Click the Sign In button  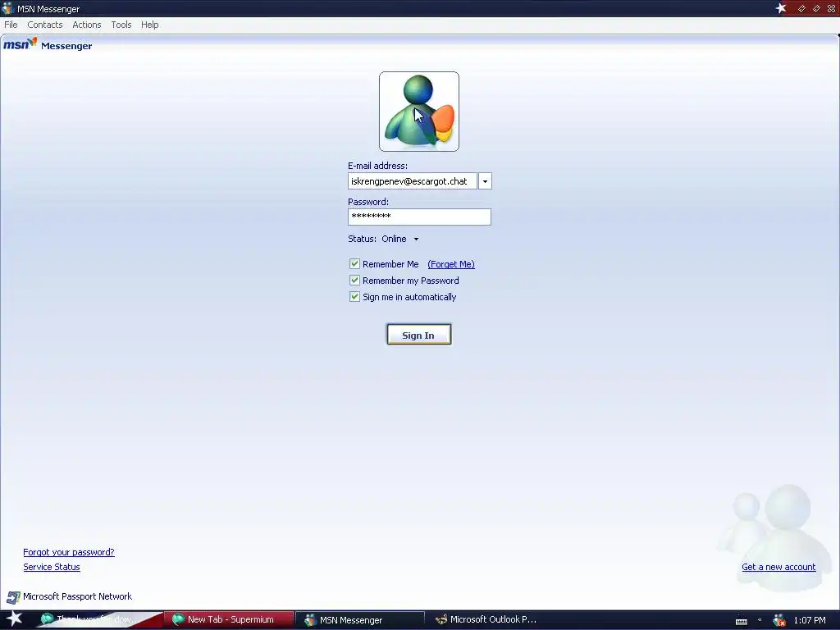pyautogui.click(x=419, y=335)
